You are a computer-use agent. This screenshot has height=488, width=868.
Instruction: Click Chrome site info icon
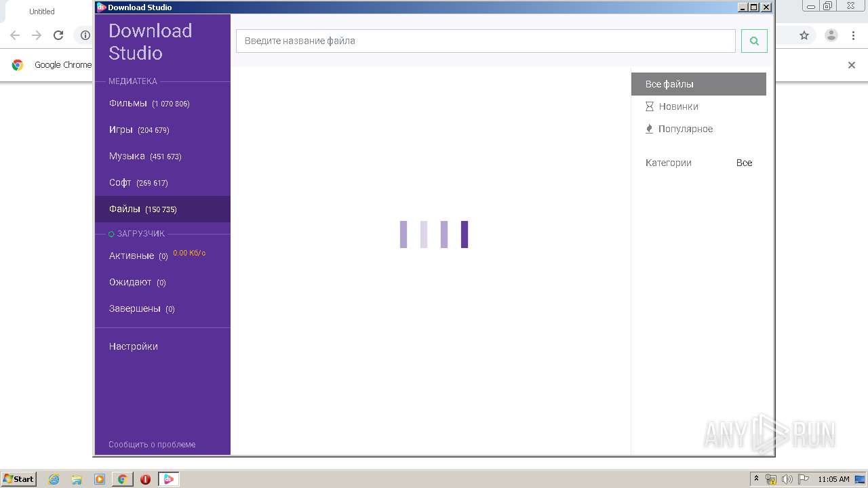85,35
